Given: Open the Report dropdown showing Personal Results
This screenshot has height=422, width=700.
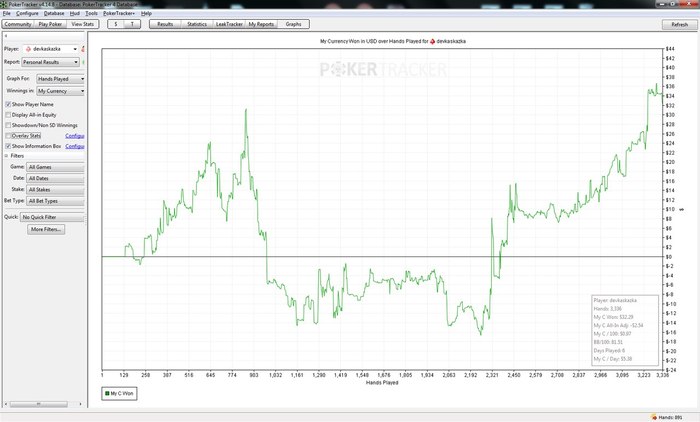Looking at the screenshot, I should pos(50,62).
